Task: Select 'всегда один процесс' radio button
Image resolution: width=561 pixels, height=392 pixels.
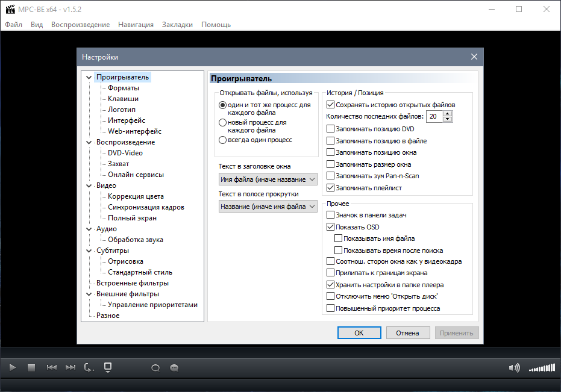Action: pyautogui.click(x=222, y=140)
